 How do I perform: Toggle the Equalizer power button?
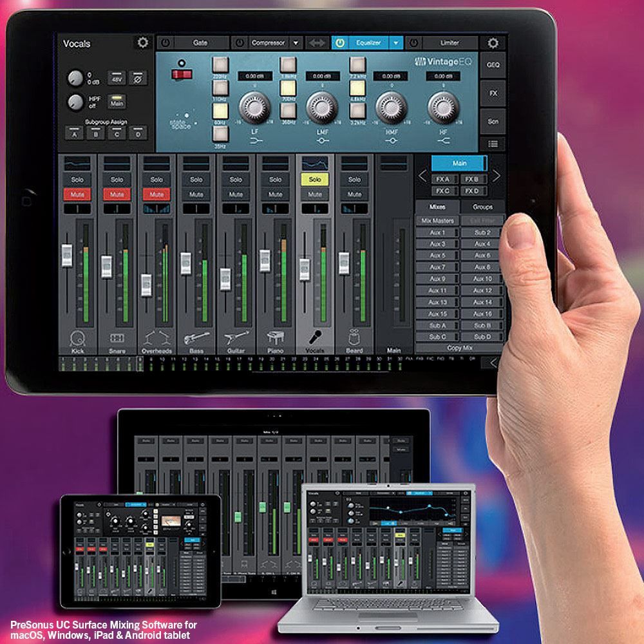click(341, 43)
